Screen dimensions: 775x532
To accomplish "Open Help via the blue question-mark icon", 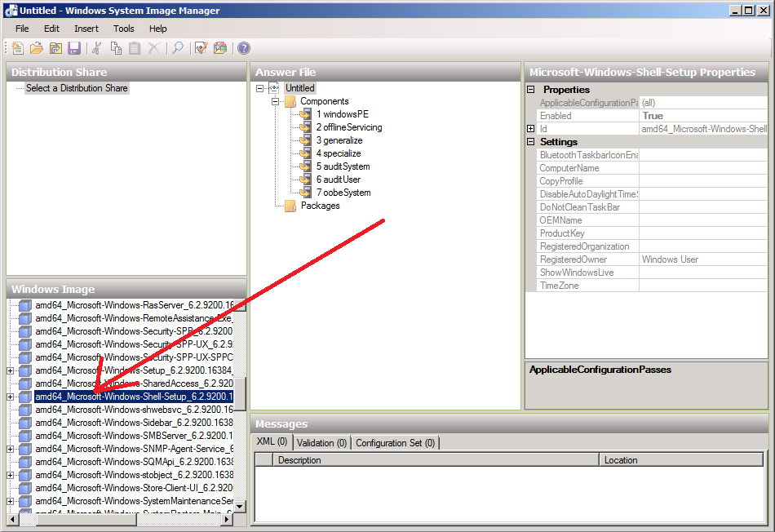I will coord(244,48).
